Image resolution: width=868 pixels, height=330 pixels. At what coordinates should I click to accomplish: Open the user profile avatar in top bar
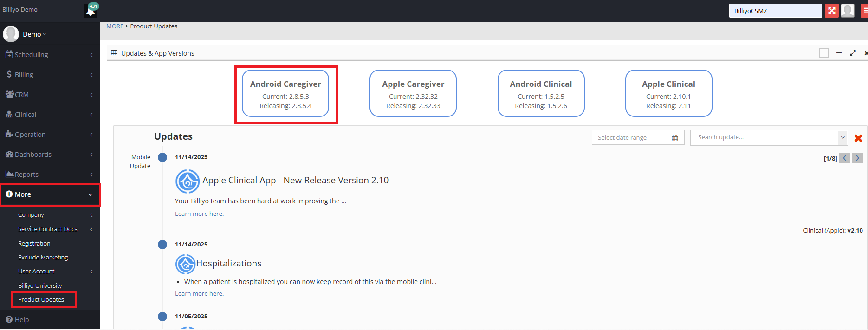pos(848,11)
